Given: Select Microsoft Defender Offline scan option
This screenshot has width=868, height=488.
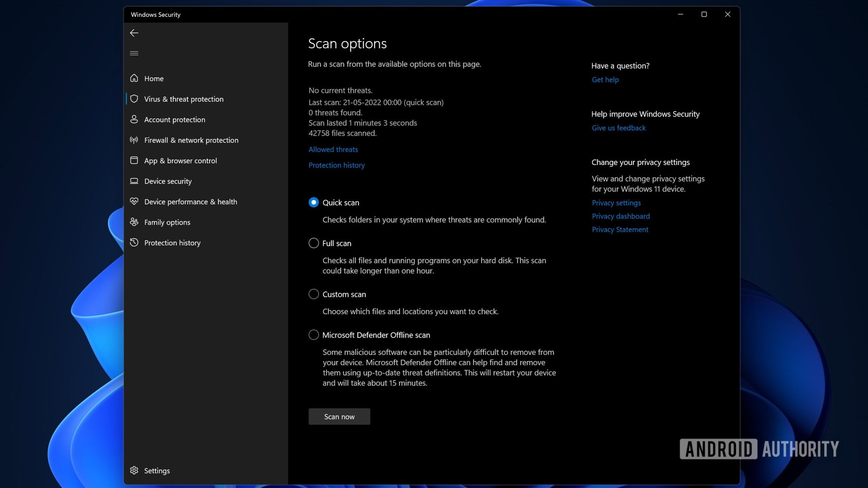Looking at the screenshot, I should pos(313,335).
